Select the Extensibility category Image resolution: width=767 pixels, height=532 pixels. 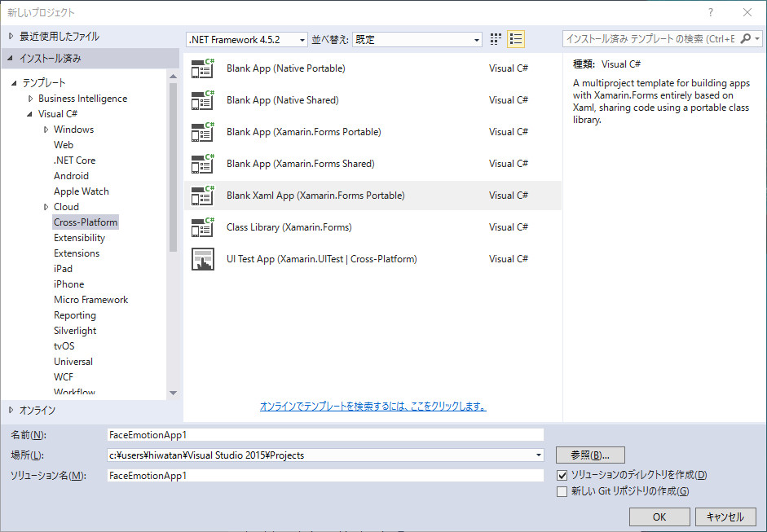(x=79, y=238)
